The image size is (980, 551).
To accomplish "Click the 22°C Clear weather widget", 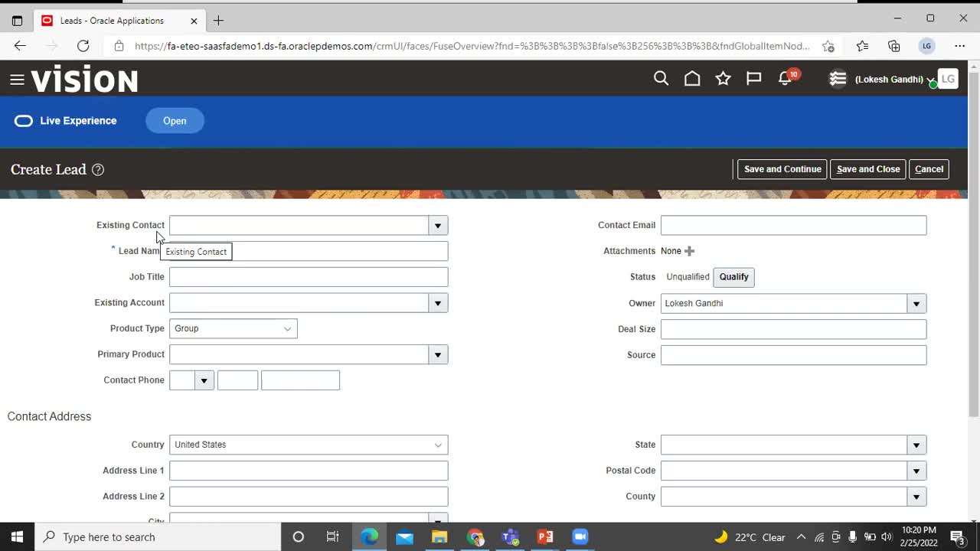I will click(x=750, y=537).
